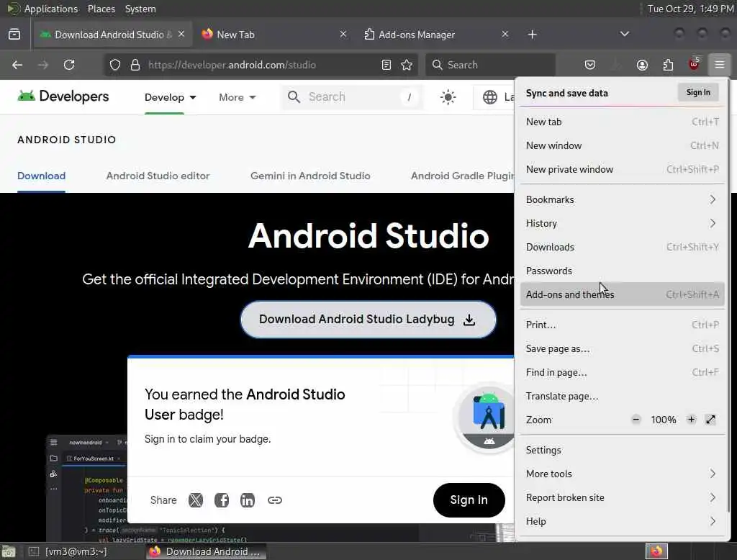Click the Android Developers logo
Screen dimensions: 737x560
point(63,96)
